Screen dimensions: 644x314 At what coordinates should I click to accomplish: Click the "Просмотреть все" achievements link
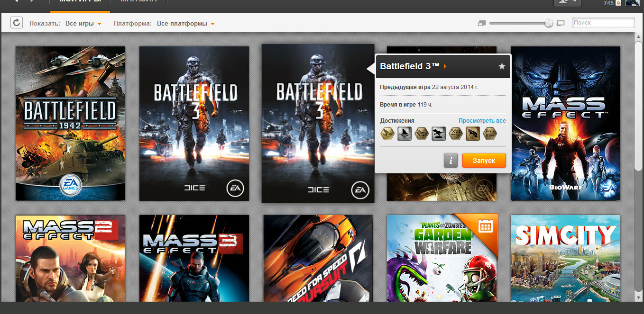482,121
